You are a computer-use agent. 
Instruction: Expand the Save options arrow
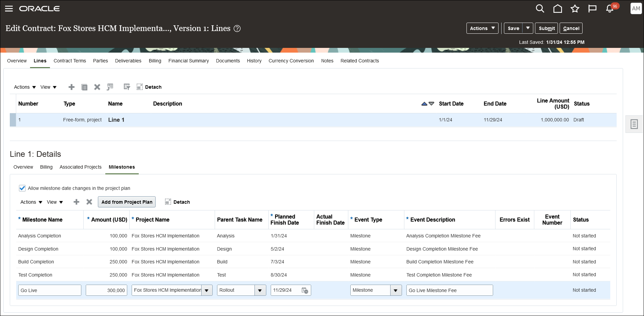click(x=528, y=28)
